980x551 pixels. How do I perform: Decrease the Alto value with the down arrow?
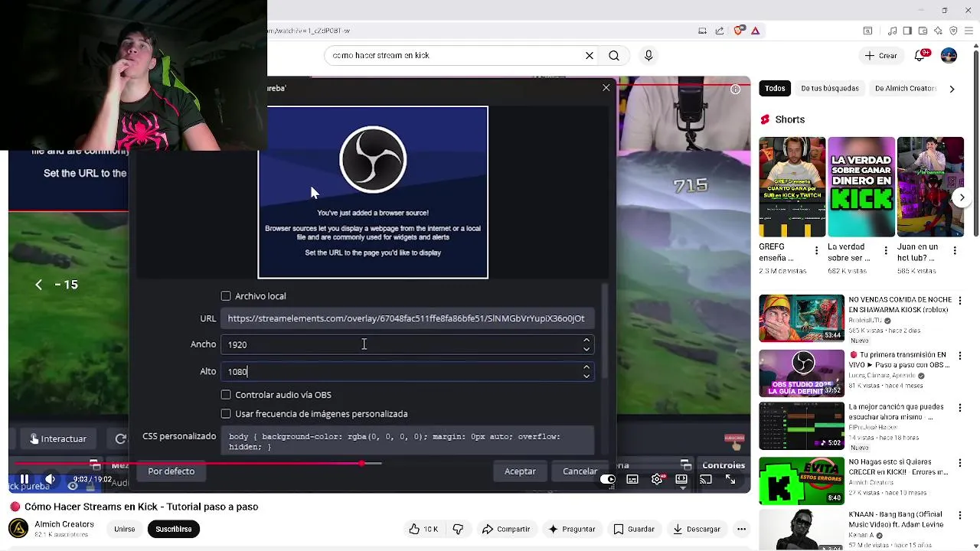(586, 376)
